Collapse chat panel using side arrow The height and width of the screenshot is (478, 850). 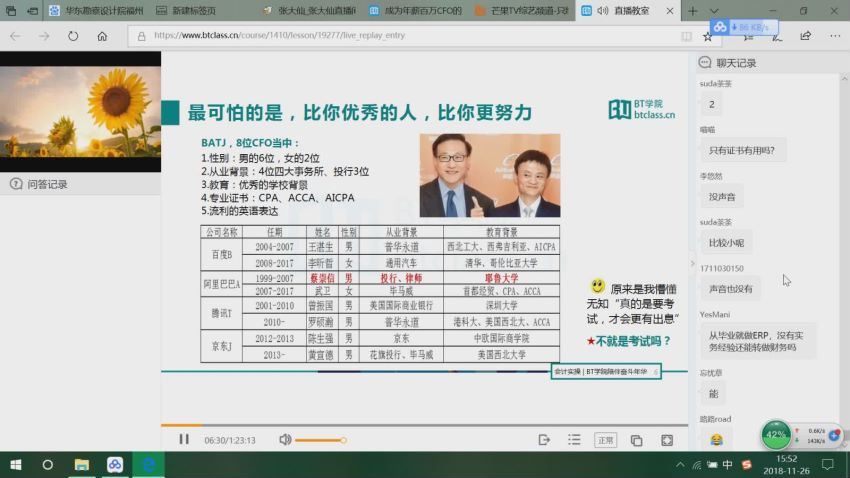tap(692, 263)
